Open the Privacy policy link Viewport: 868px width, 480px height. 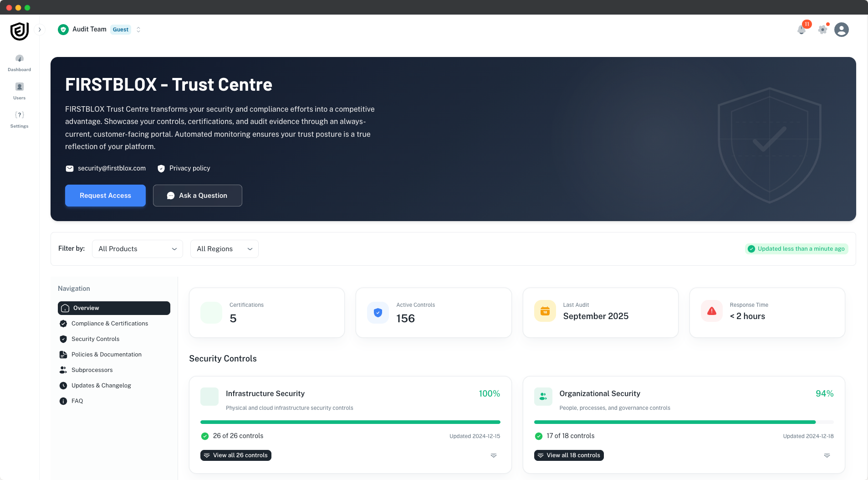(x=189, y=168)
